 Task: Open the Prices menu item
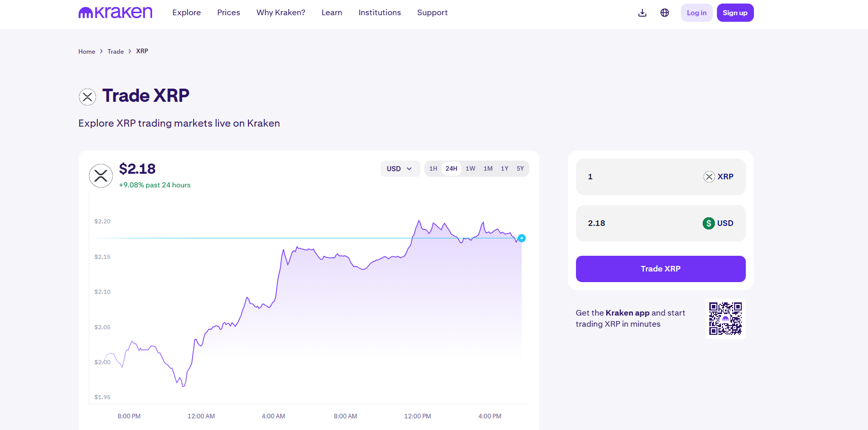click(229, 13)
